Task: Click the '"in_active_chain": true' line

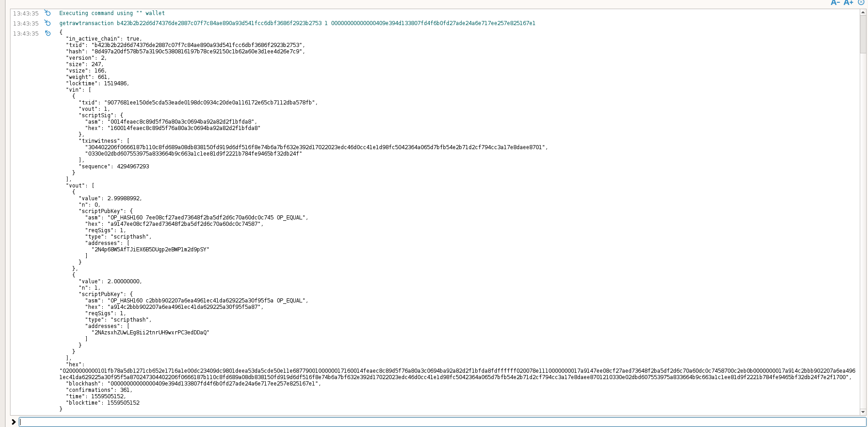Action: pos(104,39)
